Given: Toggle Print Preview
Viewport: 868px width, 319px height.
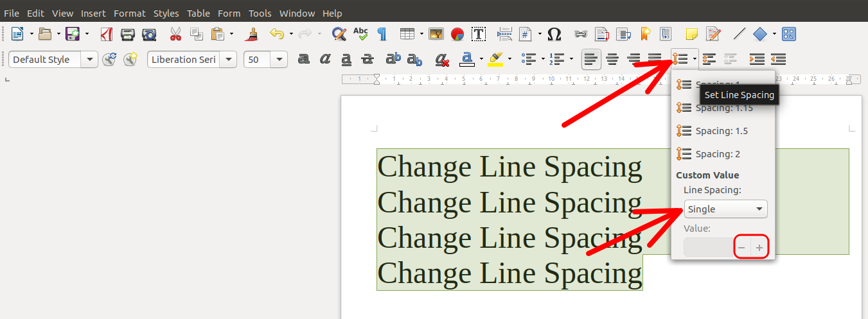Looking at the screenshot, I should pos(149,33).
